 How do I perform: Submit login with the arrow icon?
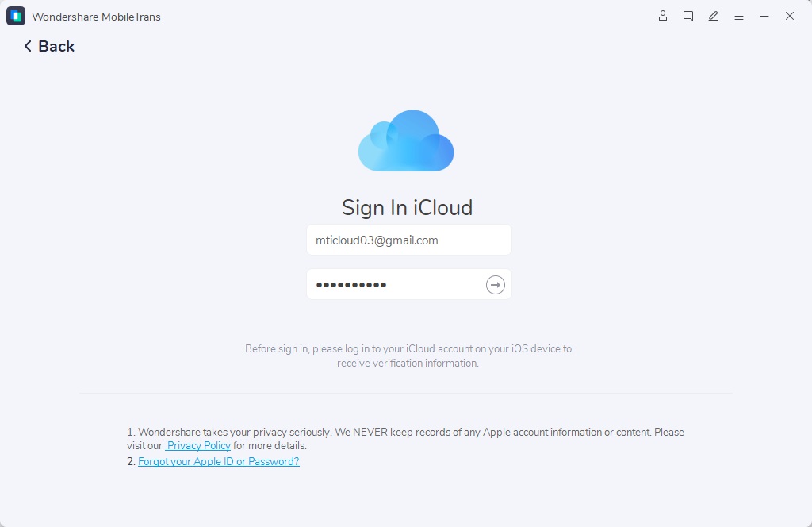[495, 284]
